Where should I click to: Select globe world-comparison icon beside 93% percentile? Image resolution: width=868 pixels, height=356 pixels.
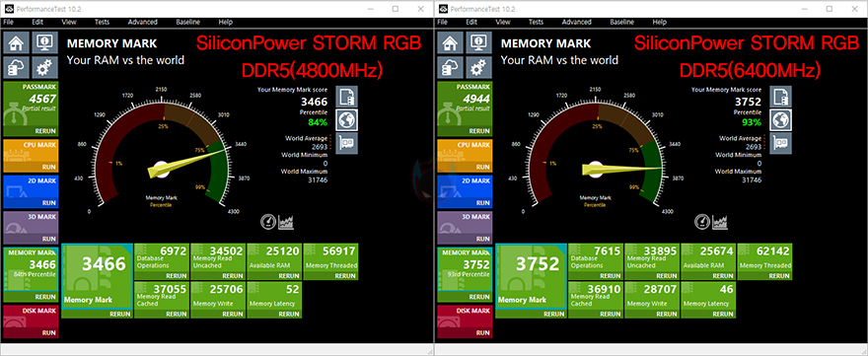(x=780, y=119)
